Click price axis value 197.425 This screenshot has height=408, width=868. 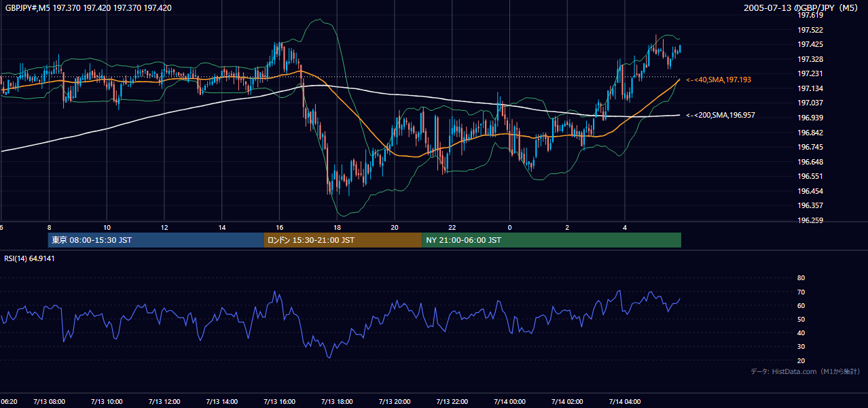[x=810, y=44]
